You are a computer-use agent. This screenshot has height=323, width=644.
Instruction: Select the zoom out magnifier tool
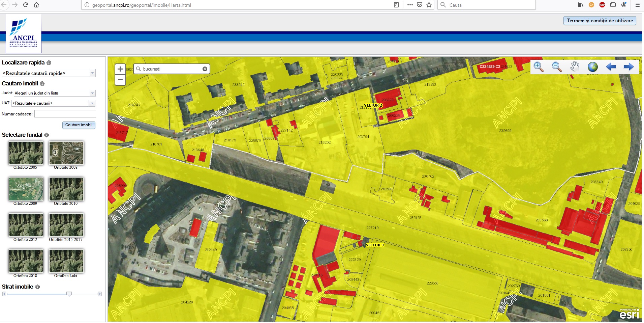pyautogui.click(x=556, y=67)
